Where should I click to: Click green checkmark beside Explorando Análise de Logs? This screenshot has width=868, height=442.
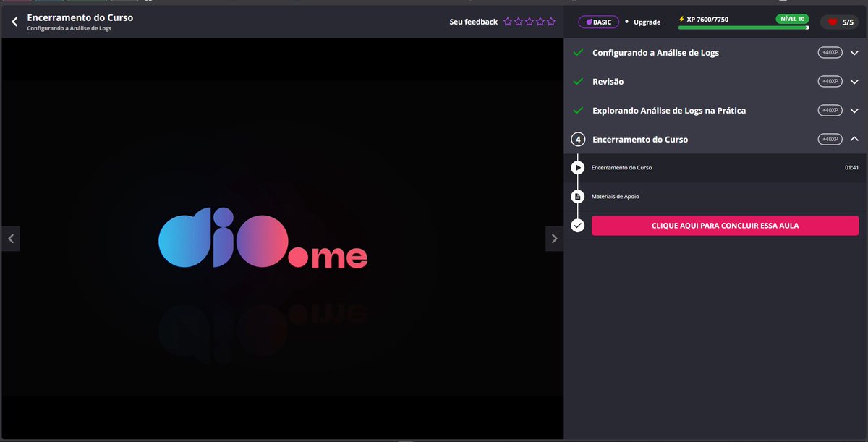click(x=578, y=111)
